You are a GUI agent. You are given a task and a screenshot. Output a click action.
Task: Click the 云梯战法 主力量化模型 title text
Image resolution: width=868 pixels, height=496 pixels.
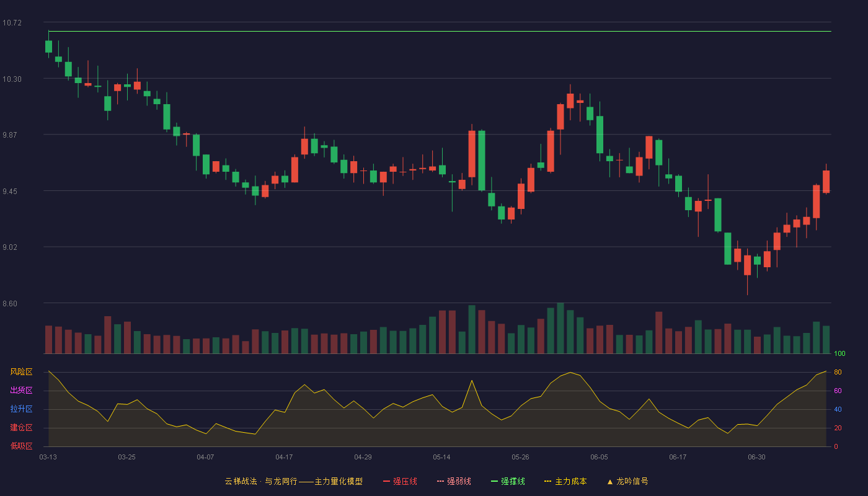point(294,481)
